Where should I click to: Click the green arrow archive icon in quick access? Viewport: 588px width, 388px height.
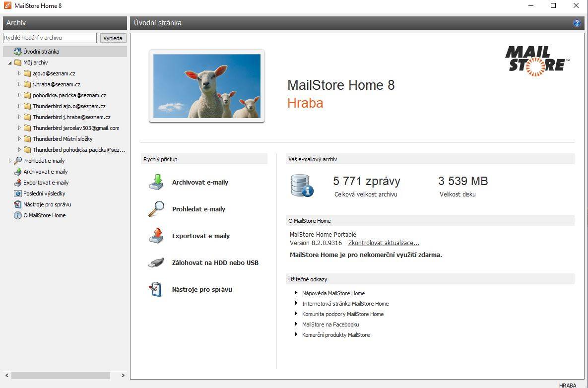click(x=156, y=182)
